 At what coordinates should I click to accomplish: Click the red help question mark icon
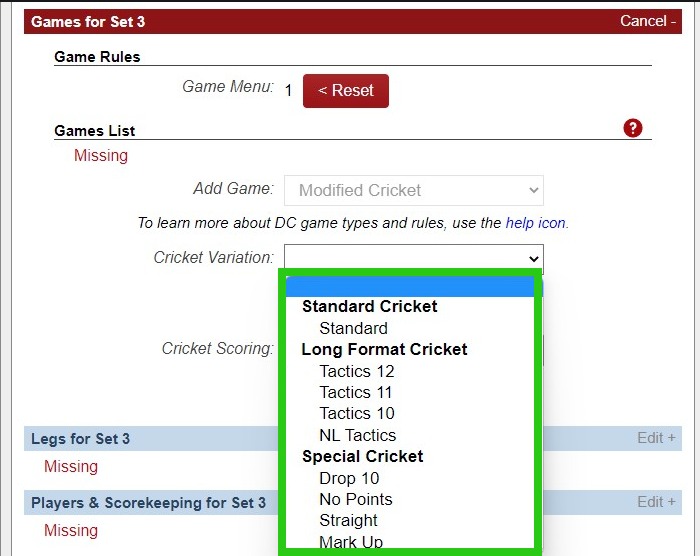(x=632, y=128)
